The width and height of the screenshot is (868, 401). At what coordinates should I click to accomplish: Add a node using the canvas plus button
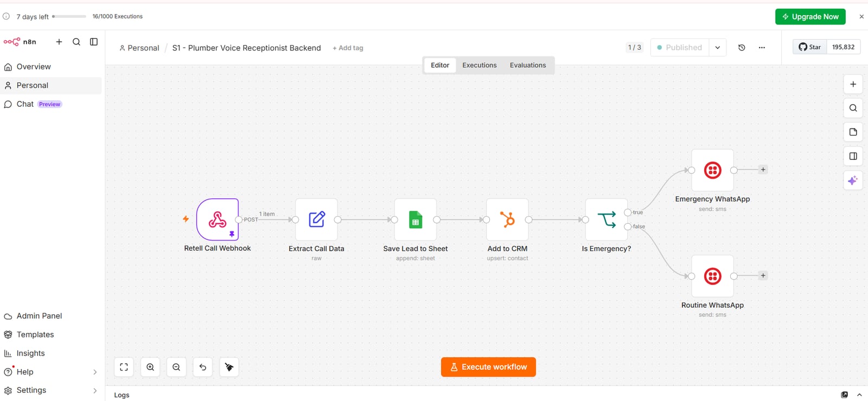[853, 84]
